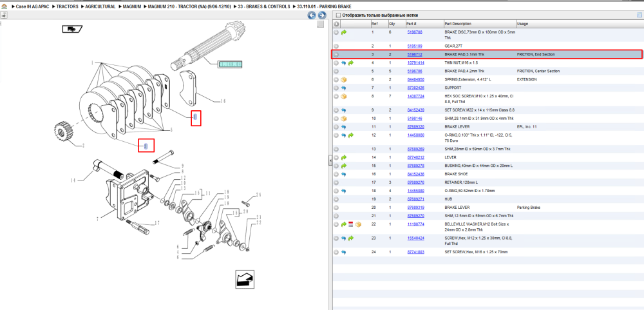644x310 pixels.
Task: Open part number link 5195109
Action: pyautogui.click(x=415, y=46)
